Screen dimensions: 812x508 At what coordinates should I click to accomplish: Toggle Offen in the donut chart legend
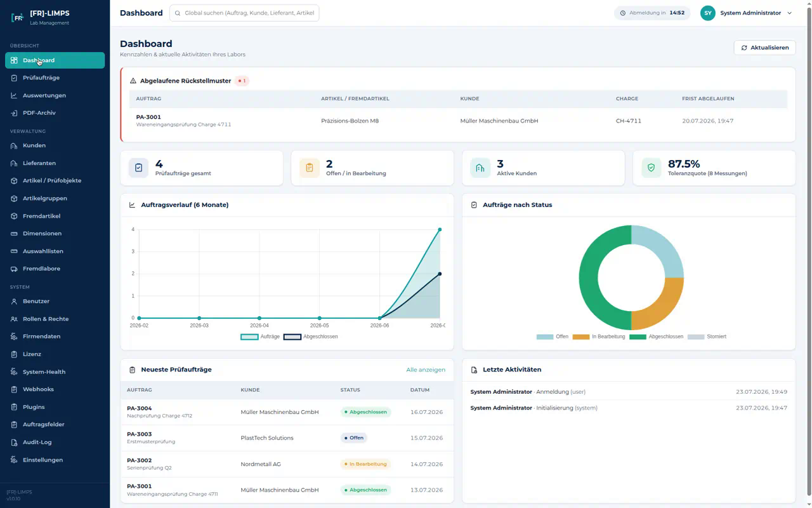pyautogui.click(x=553, y=337)
